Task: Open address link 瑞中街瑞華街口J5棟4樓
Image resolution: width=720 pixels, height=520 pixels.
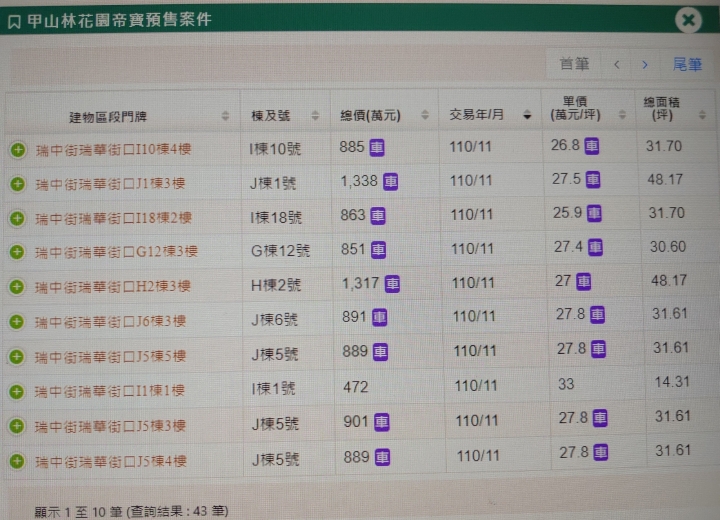Action: coord(111,461)
